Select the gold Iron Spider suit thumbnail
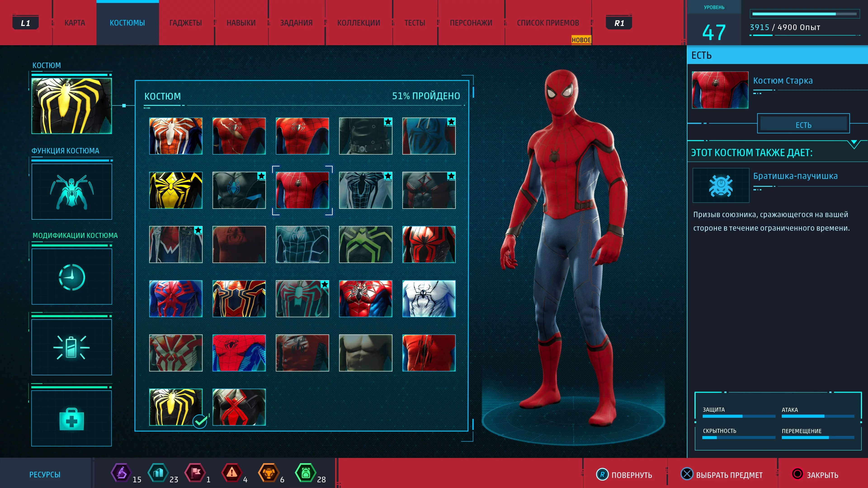Screen dimensions: 868x488 [239, 299]
